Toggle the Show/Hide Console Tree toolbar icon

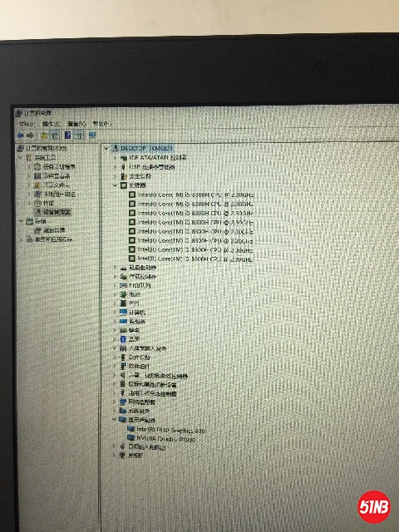coord(55,135)
